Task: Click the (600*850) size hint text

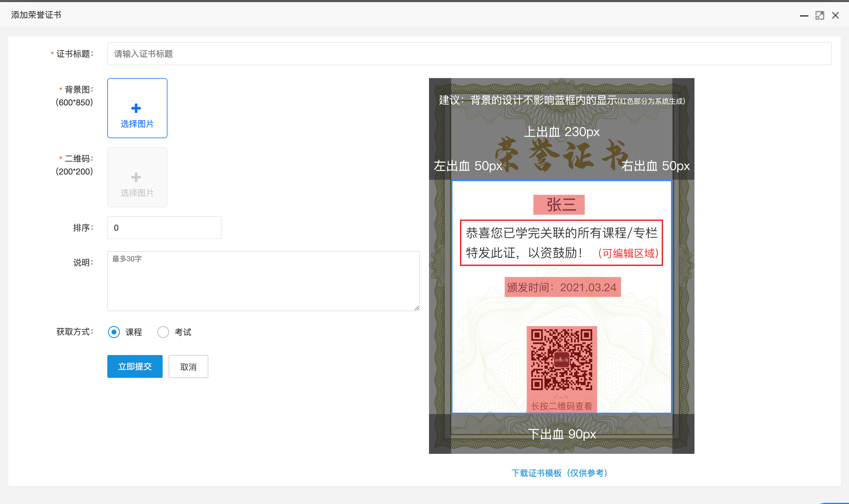Action: [74, 102]
